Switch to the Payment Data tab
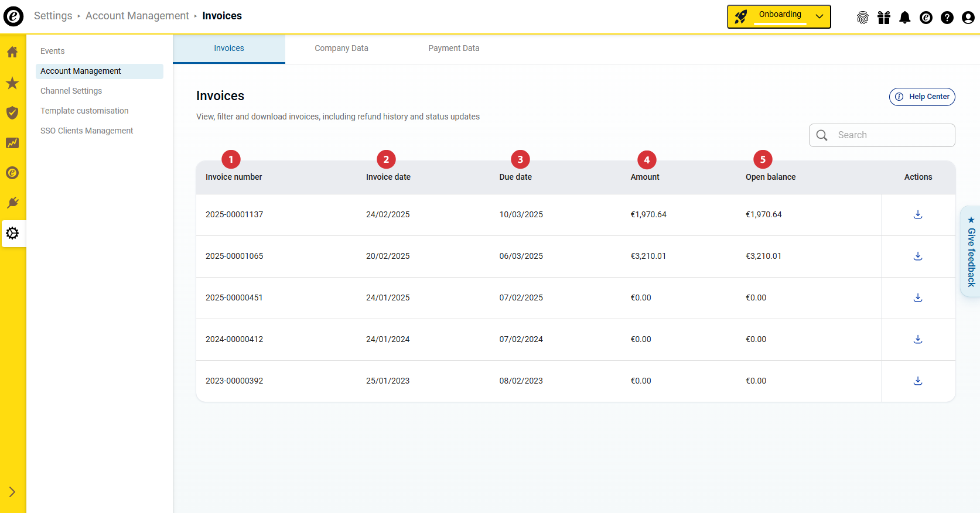Image resolution: width=980 pixels, height=513 pixels. coord(453,49)
